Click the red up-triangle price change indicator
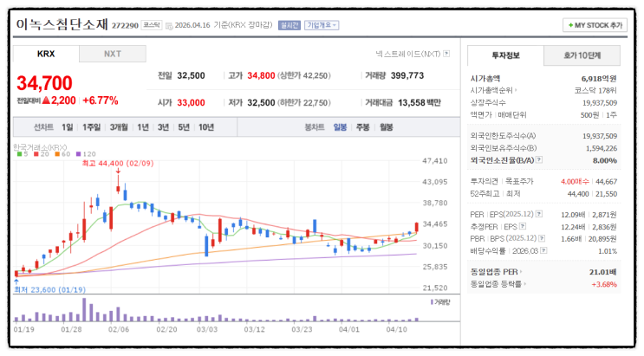This screenshot has width=644, height=356. 46,100
